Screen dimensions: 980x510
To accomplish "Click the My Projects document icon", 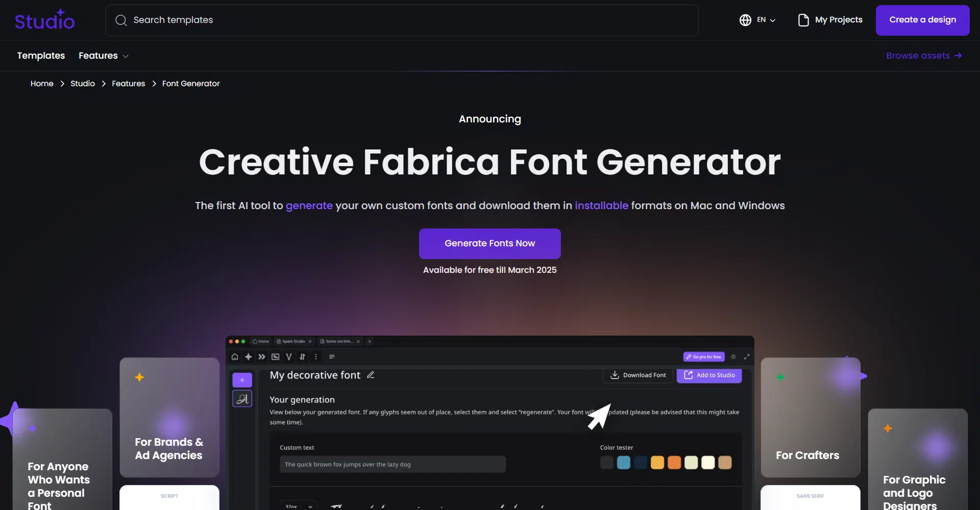I will pos(803,20).
